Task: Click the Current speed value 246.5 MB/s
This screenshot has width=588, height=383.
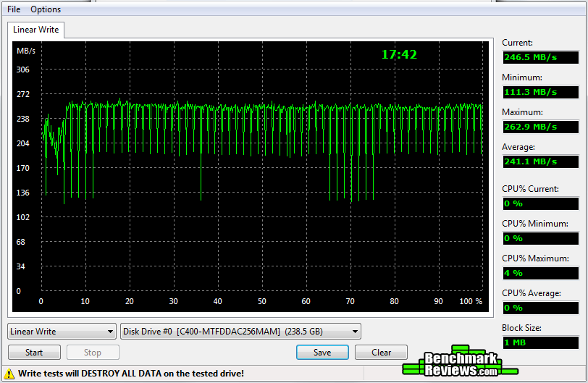Action: pyautogui.click(x=541, y=57)
